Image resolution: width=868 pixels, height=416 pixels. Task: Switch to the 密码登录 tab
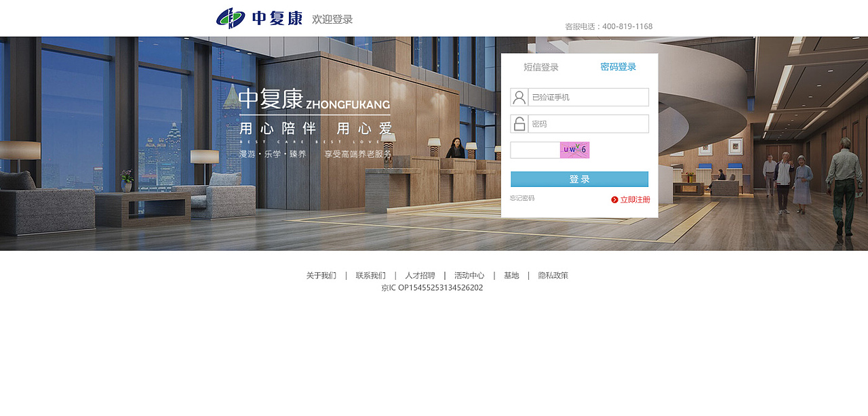pos(617,67)
